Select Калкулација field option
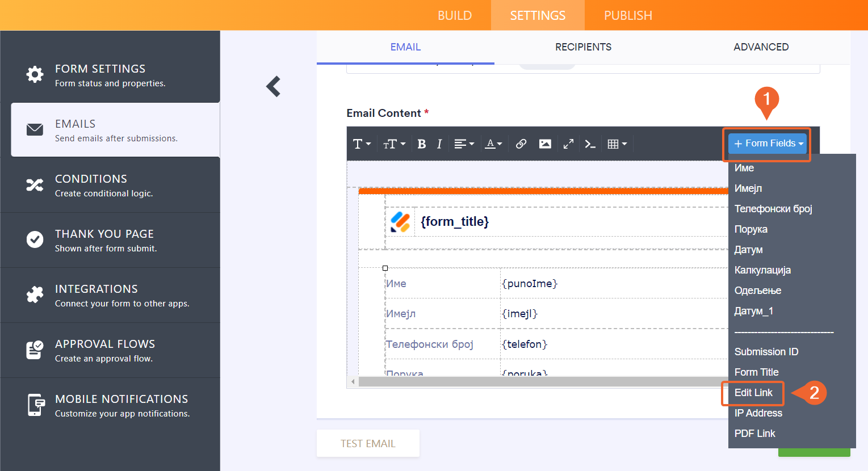 click(792, 270)
